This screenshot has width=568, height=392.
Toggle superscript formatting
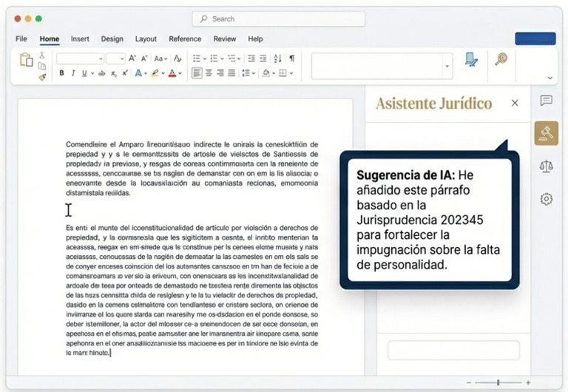pos(124,73)
